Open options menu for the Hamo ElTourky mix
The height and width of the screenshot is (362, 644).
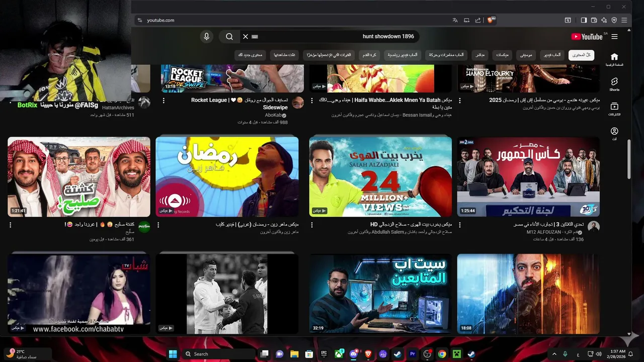click(459, 101)
